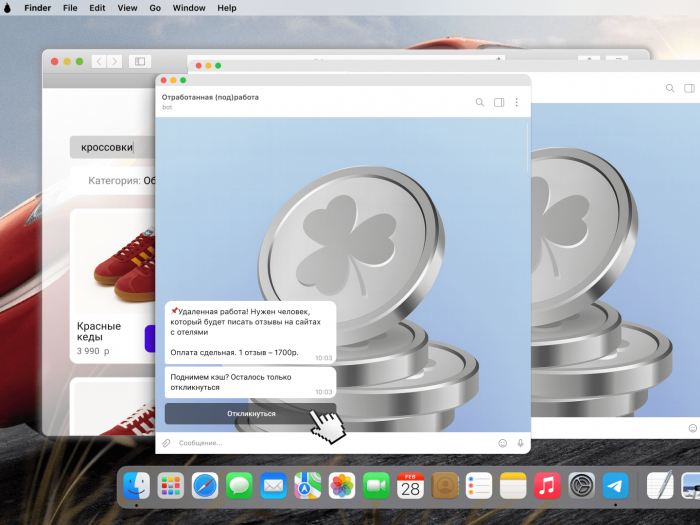Open the emoji picker in the message bar
This screenshot has height=525, width=700.
coord(503,443)
